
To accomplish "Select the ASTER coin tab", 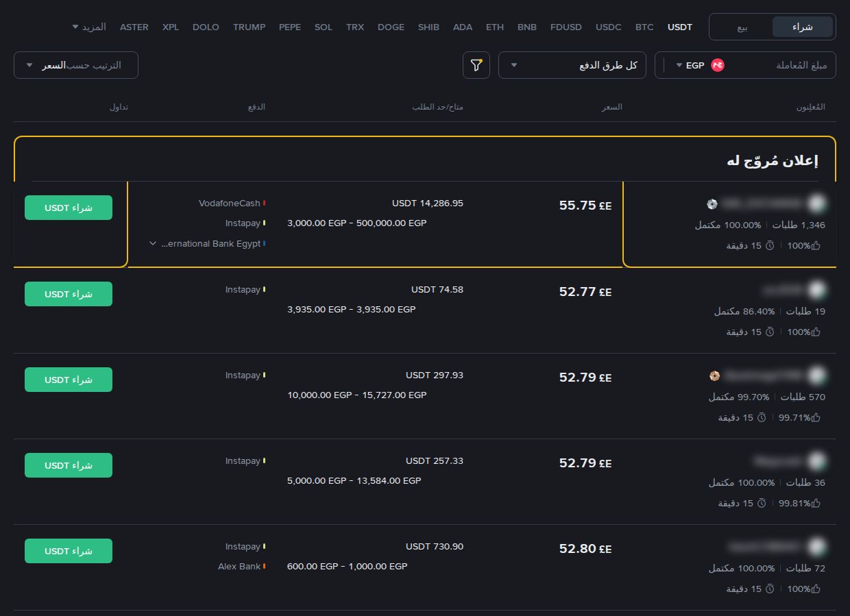I will (x=134, y=27).
